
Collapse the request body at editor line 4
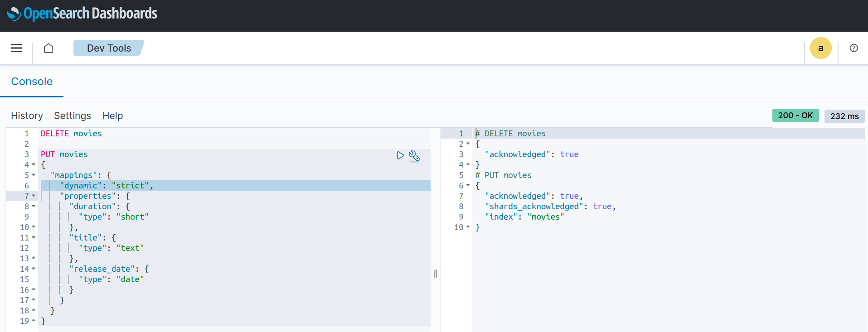(34, 165)
